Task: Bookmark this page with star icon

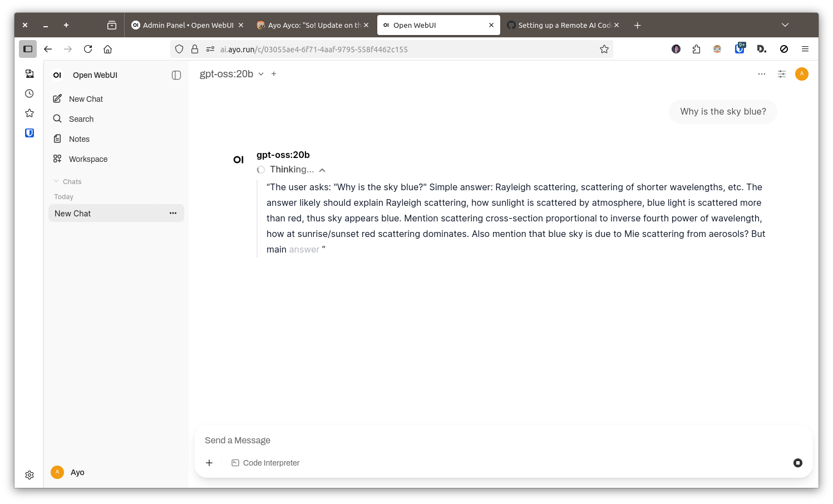Action: (x=604, y=49)
